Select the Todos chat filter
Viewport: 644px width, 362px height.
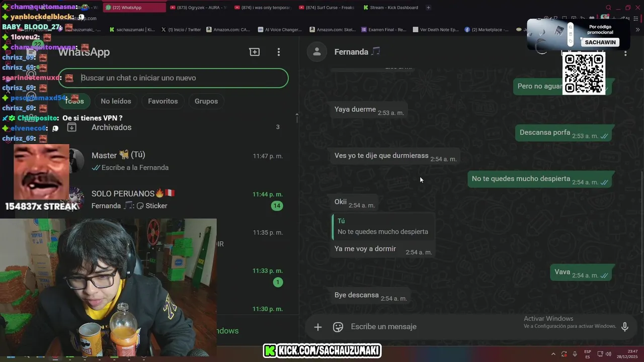[x=74, y=101]
